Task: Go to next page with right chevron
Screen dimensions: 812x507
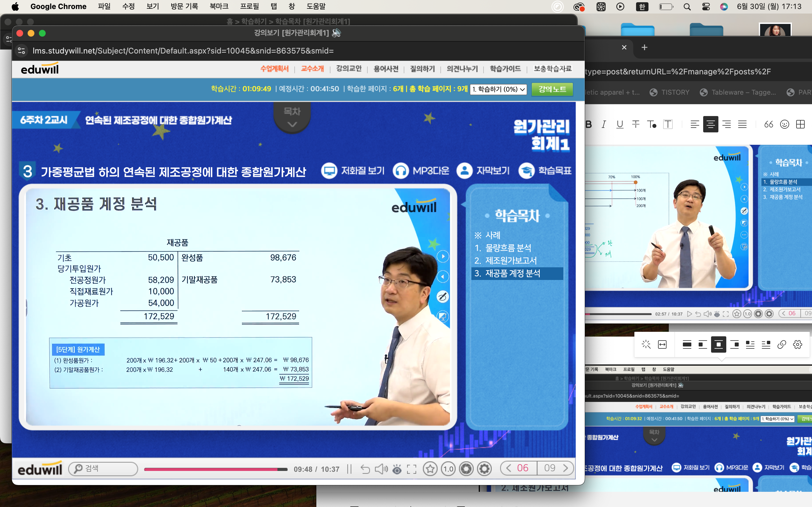Action: pos(566,468)
